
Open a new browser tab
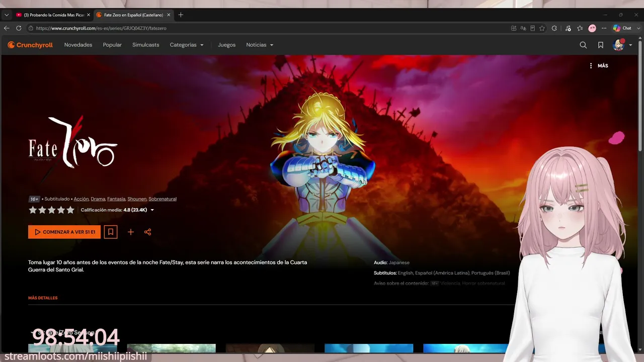point(181,15)
